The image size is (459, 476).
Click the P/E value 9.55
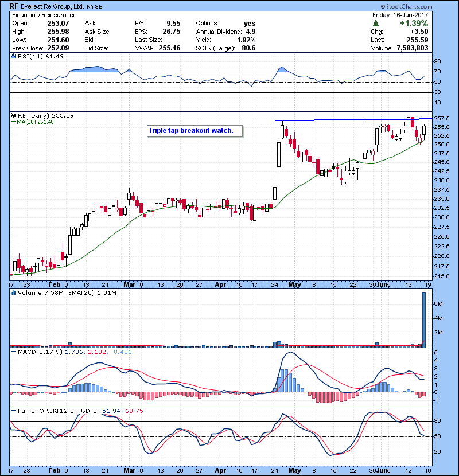coord(173,24)
